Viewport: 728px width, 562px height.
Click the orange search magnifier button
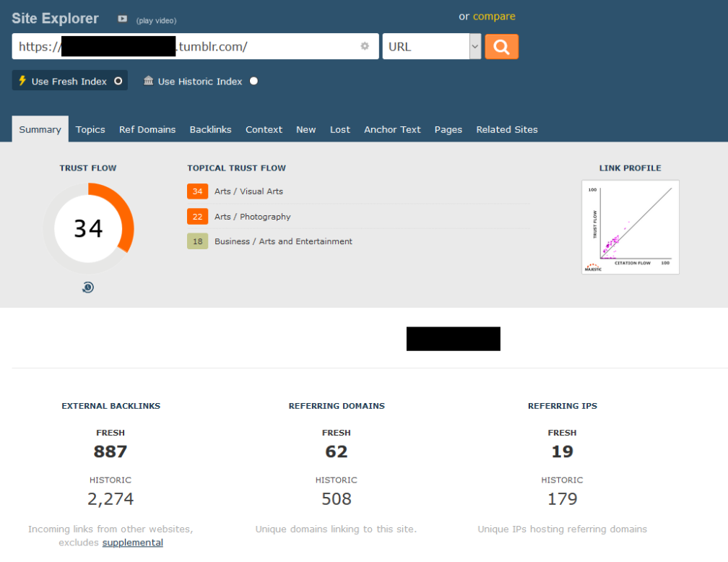tap(501, 46)
